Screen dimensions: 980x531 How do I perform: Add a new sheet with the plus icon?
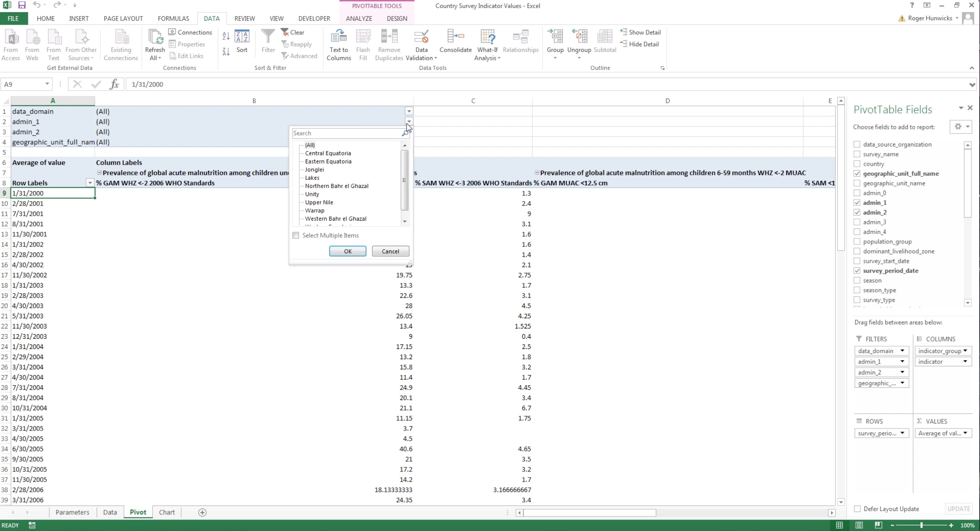click(202, 512)
